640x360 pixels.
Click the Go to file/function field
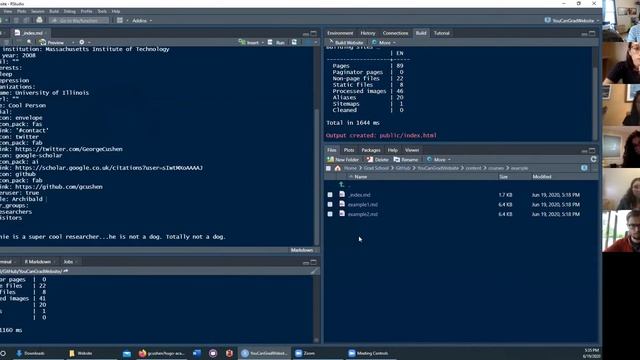click(79, 20)
